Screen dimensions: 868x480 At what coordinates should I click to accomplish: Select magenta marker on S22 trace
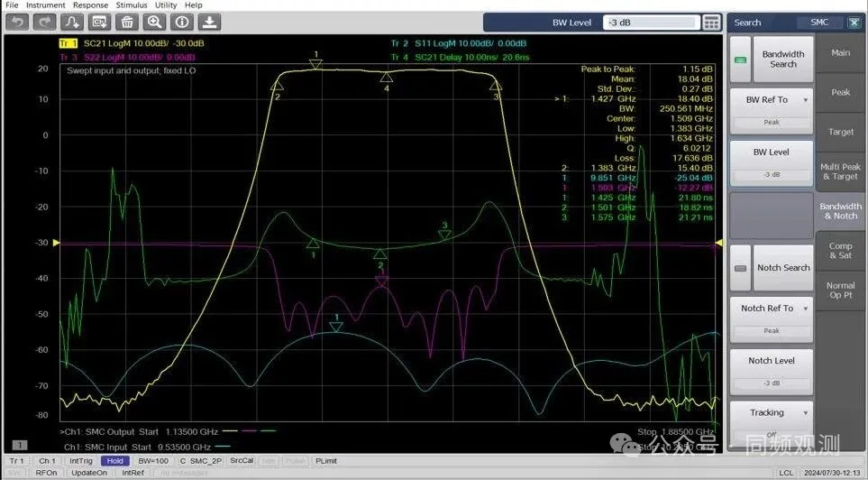[381, 279]
